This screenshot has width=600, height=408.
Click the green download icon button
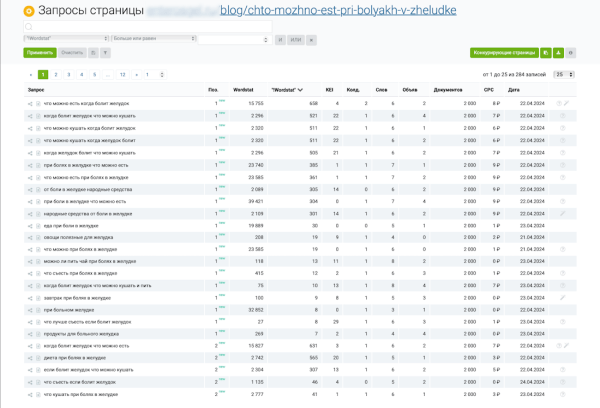tap(557, 51)
